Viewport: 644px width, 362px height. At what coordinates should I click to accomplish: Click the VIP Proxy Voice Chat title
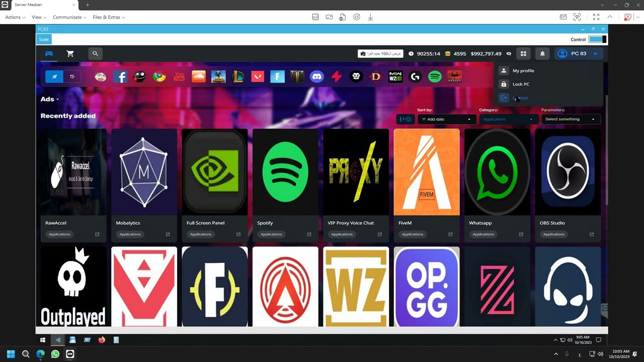(x=351, y=223)
